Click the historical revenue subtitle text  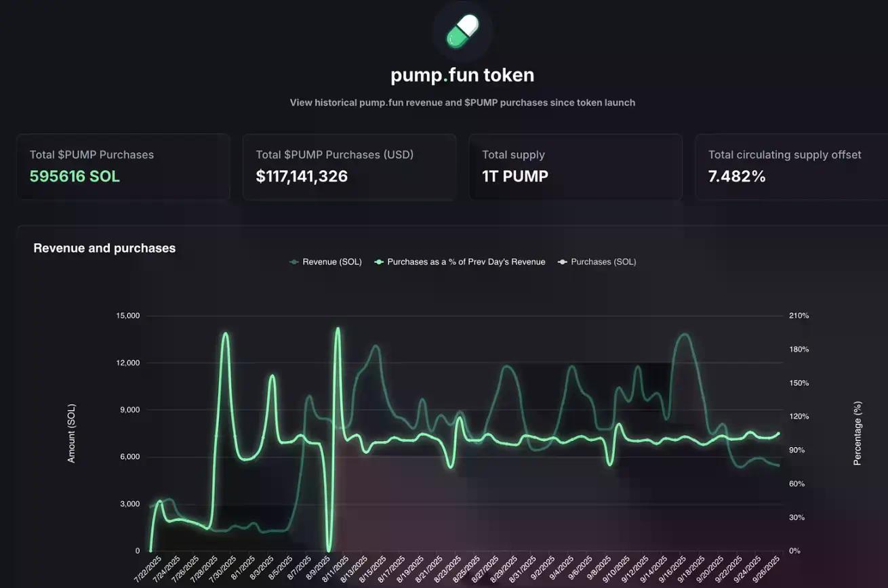pyautogui.click(x=462, y=103)
